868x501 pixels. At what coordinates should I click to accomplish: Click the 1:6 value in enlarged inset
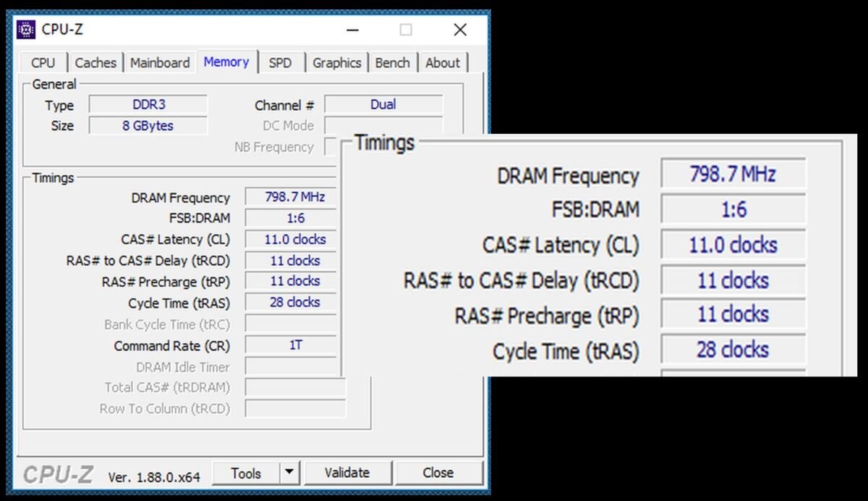coord(733,210)
